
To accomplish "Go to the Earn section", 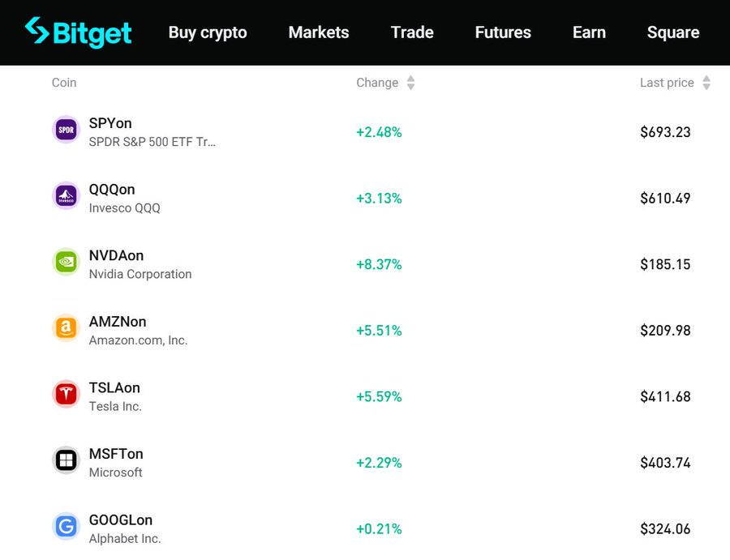I will click(589, 32).
